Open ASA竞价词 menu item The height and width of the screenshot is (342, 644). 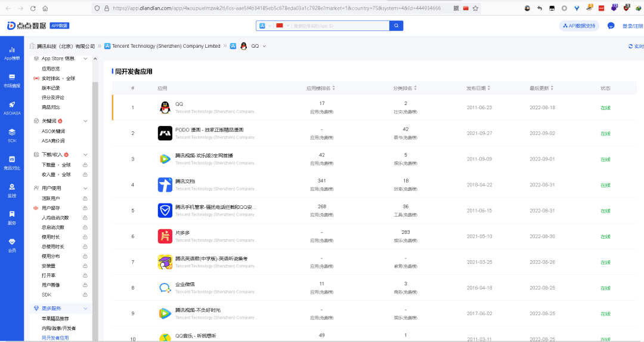(x=53, y=141)
